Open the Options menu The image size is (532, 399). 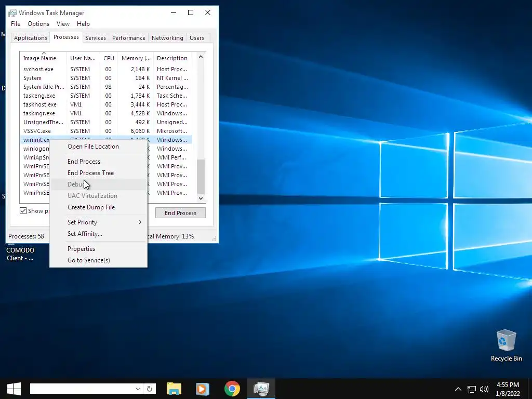(38, 24)
